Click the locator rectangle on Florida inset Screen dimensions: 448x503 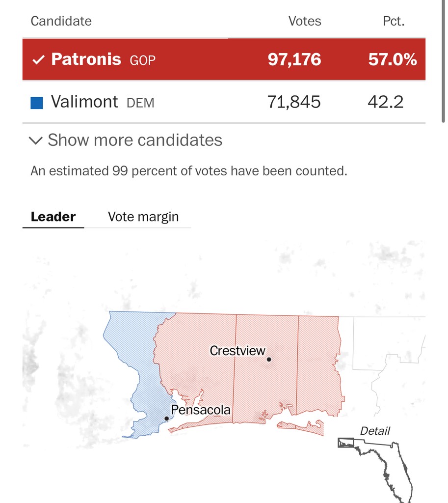345,443
